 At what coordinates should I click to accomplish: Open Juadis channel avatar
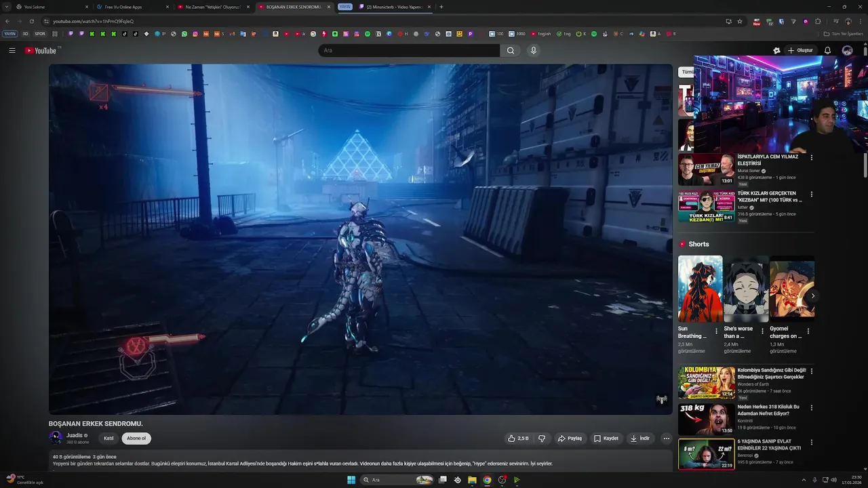[56, 438]
